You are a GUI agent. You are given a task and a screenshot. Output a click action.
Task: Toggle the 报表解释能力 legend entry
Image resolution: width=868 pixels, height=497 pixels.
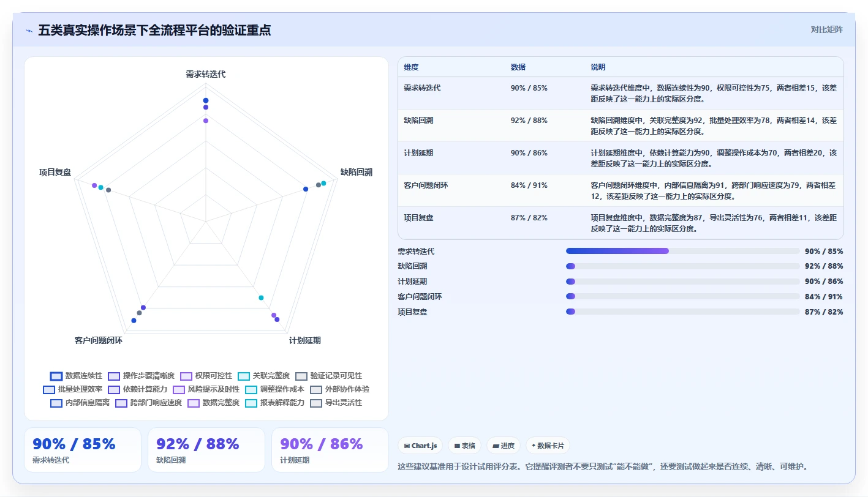(275, 403)
